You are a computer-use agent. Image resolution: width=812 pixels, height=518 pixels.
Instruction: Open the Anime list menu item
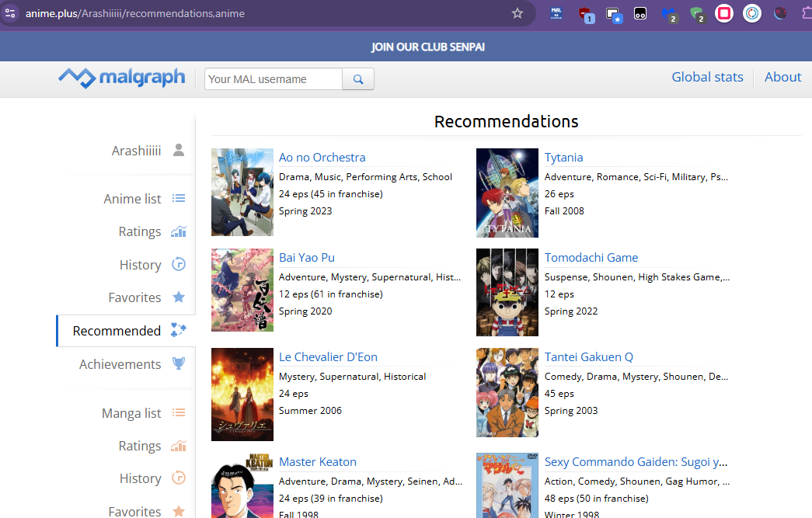[132, 199]
